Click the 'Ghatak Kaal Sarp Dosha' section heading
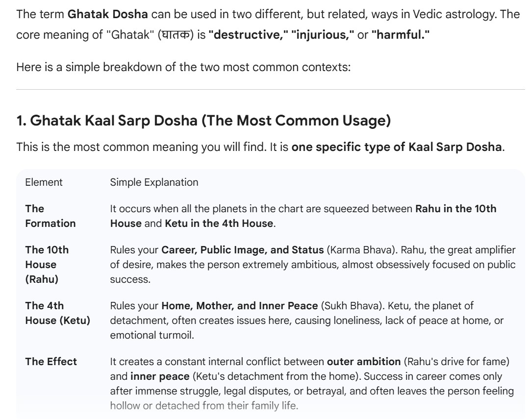Viewport: 528px width, 420px height. (x=203, y=121)
